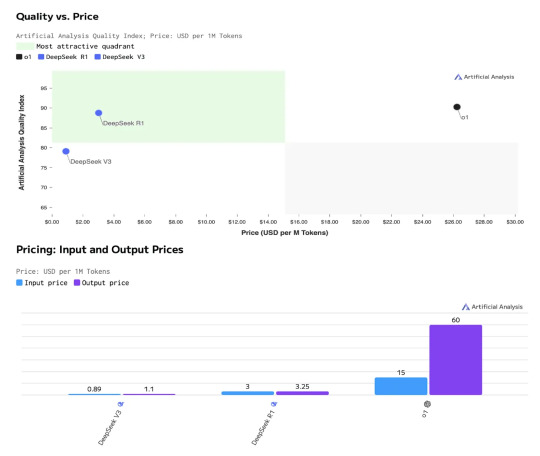Toggle the o1 legend swatch
Viewport: 540px width, 456px height.
click(x=19, y=57)
